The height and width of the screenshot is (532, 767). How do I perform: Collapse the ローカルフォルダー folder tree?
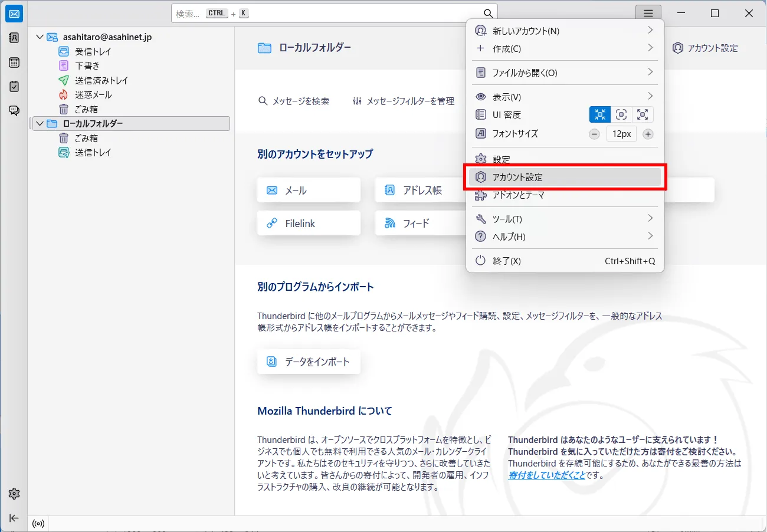40,124
